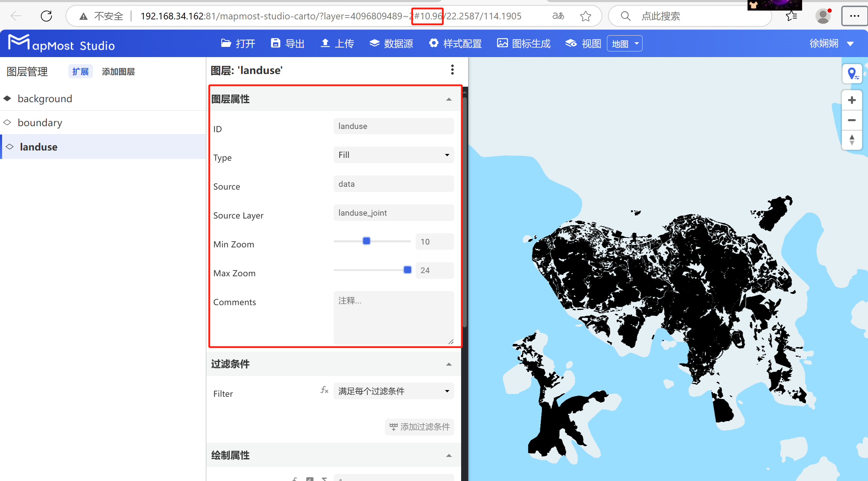Select the boundary layer

tap(40, 122)
